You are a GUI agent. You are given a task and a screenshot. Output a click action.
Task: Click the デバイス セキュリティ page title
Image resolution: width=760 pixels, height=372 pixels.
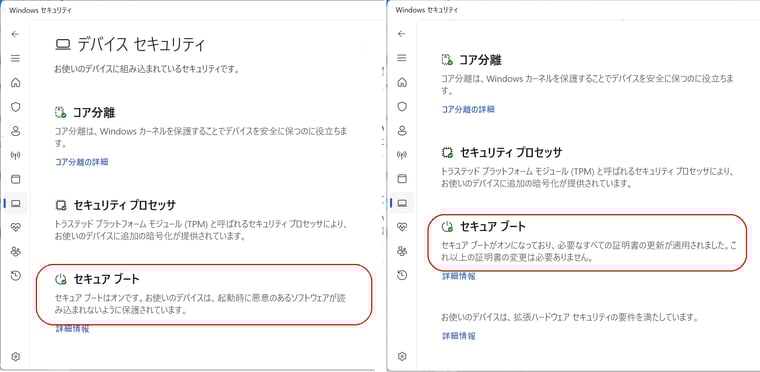click(141, 45)
